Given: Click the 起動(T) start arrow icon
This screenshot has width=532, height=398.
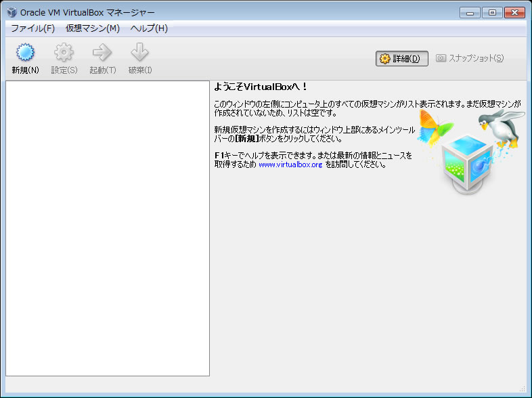Looking at the screenshot, I should [102, 52].
